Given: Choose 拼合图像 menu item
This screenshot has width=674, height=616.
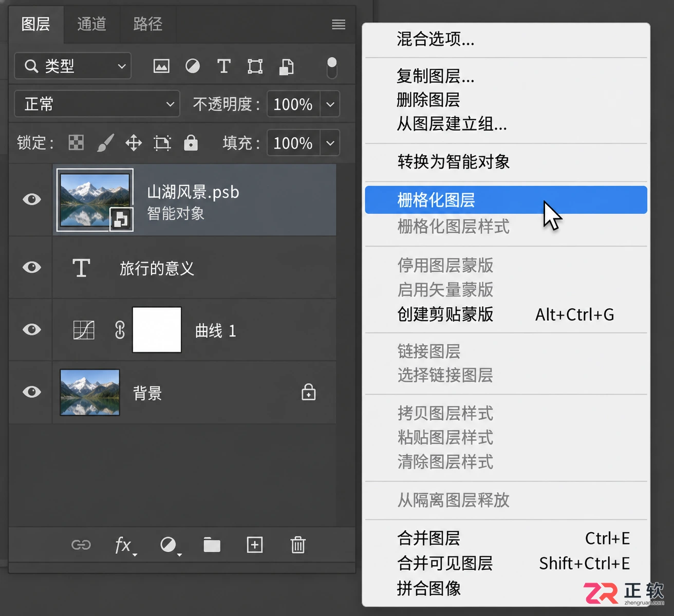Looking at the screenshot, I should tap(506, 588).
